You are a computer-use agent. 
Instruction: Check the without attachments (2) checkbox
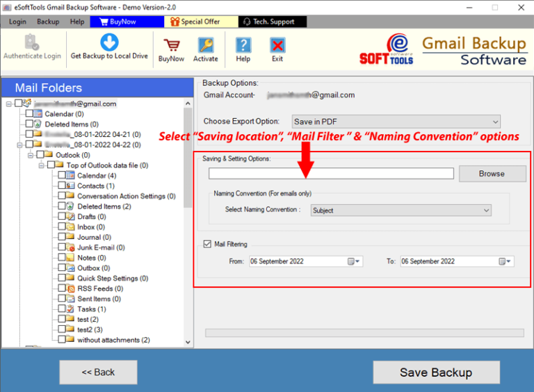(x=62, y=339)
